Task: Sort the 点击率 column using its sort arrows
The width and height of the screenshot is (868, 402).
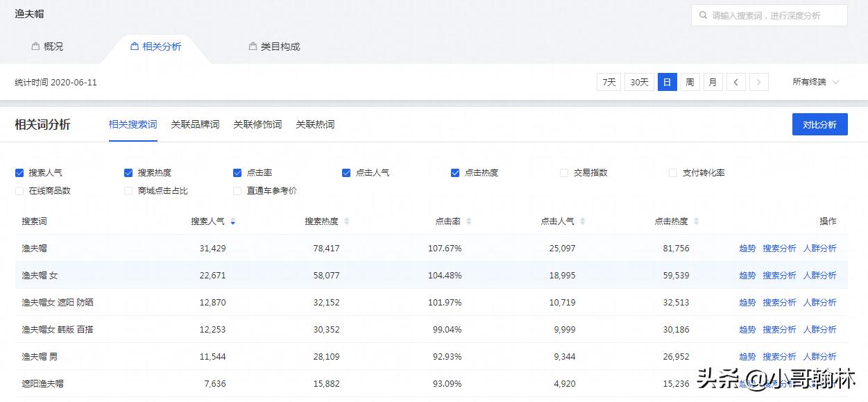Action: (469, 221)
